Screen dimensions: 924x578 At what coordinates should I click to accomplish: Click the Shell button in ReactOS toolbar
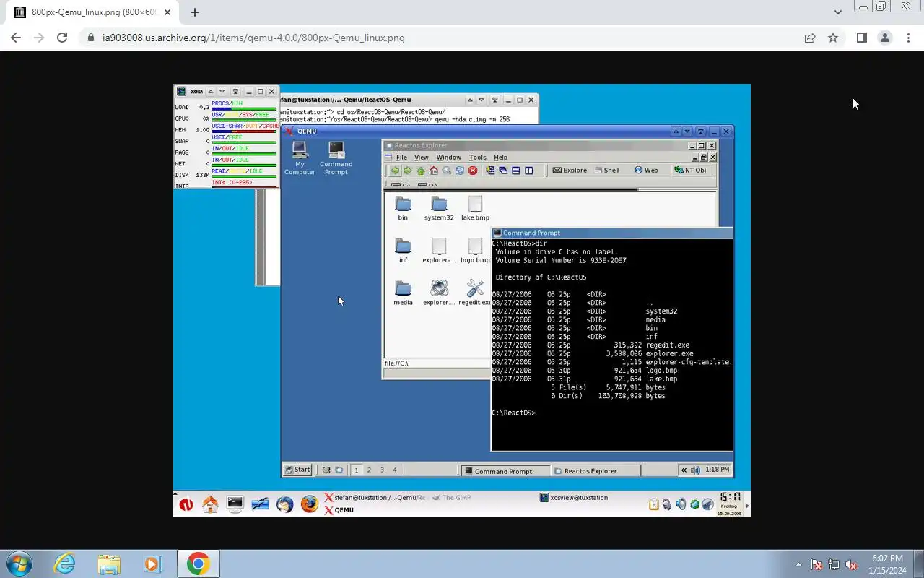606,171
